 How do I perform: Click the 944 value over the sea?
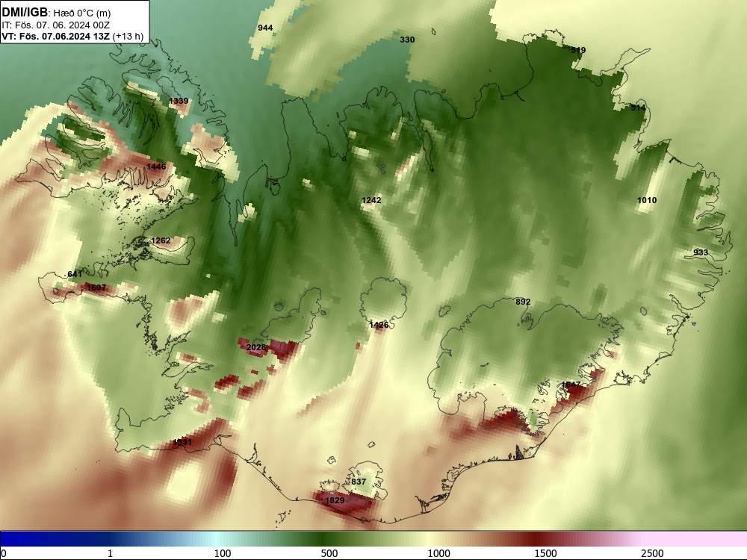tap(265, 28)
